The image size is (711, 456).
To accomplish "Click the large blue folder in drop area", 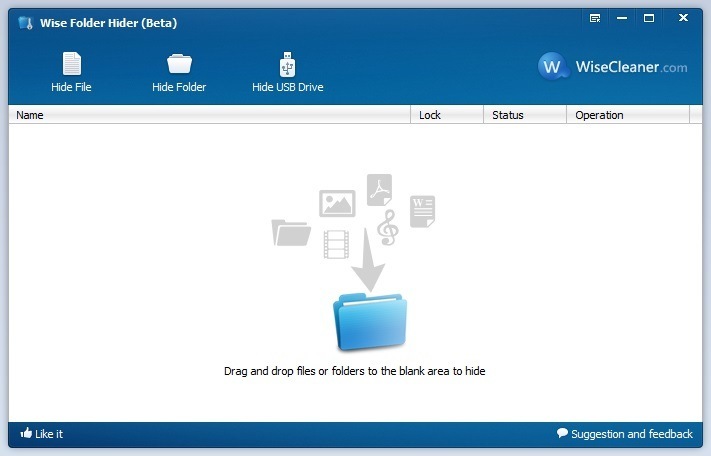I will click(369, 322).
